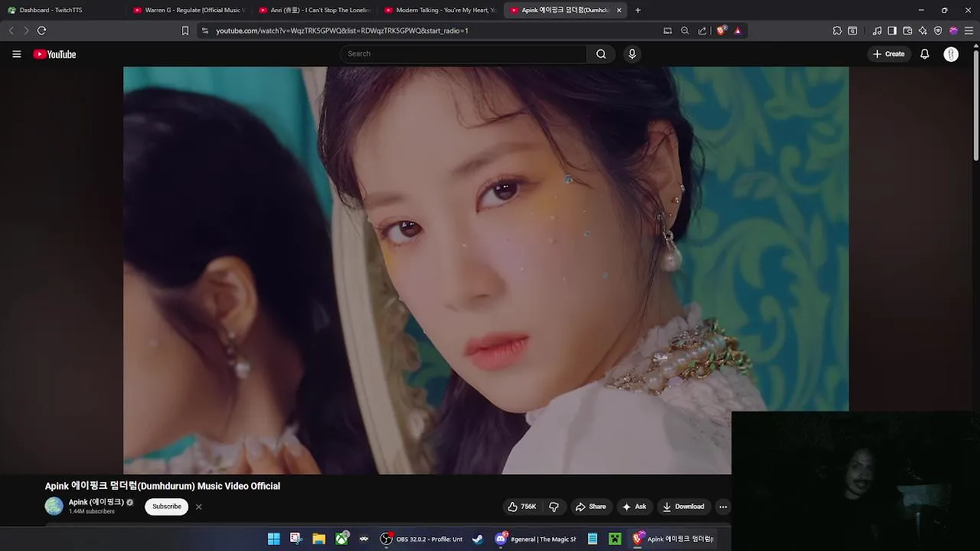Open the media playlist music note icon
Viewport: 980px width, 551px height.
point(877,31)
